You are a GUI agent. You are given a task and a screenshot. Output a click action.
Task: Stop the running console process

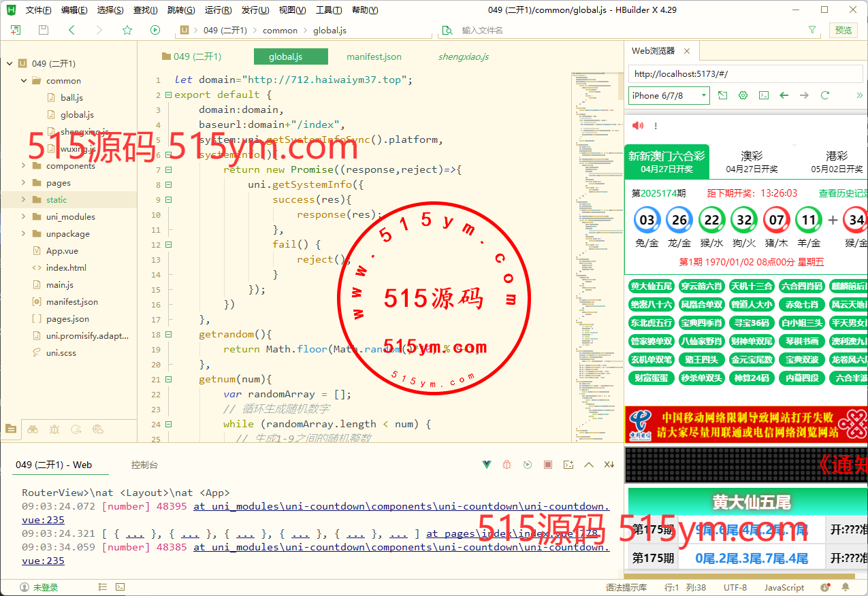point(548,465)
